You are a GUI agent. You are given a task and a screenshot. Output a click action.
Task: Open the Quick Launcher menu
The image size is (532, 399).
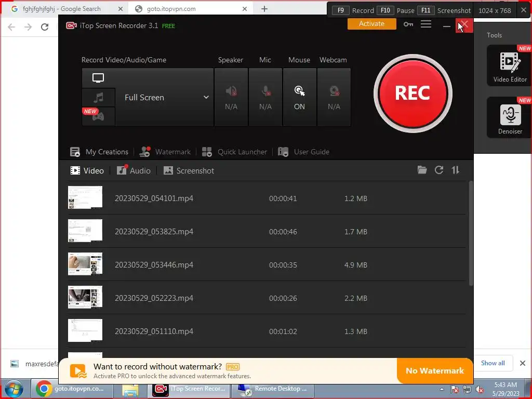234,152
